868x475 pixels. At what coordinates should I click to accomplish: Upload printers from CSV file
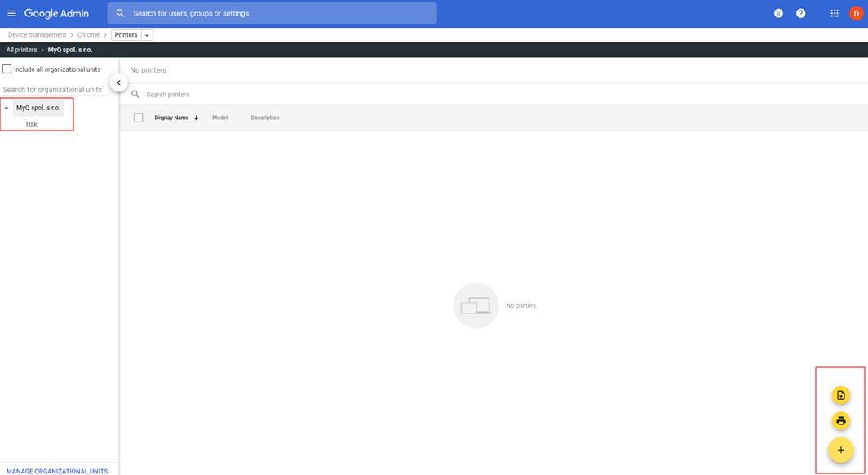click(x=841, y=395)
